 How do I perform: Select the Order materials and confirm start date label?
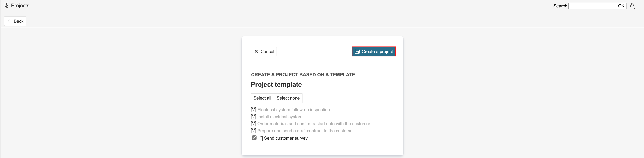[314, 124]
